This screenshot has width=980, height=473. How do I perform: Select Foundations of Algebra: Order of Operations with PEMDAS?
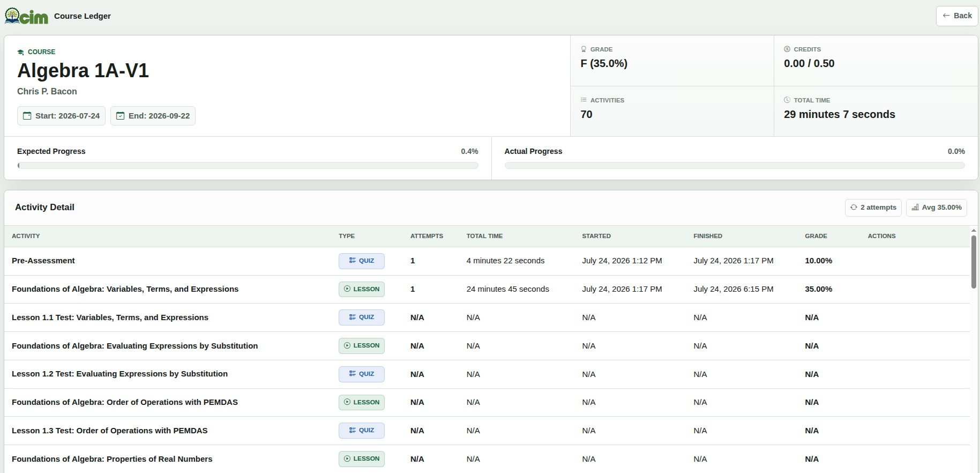point(487,402)
